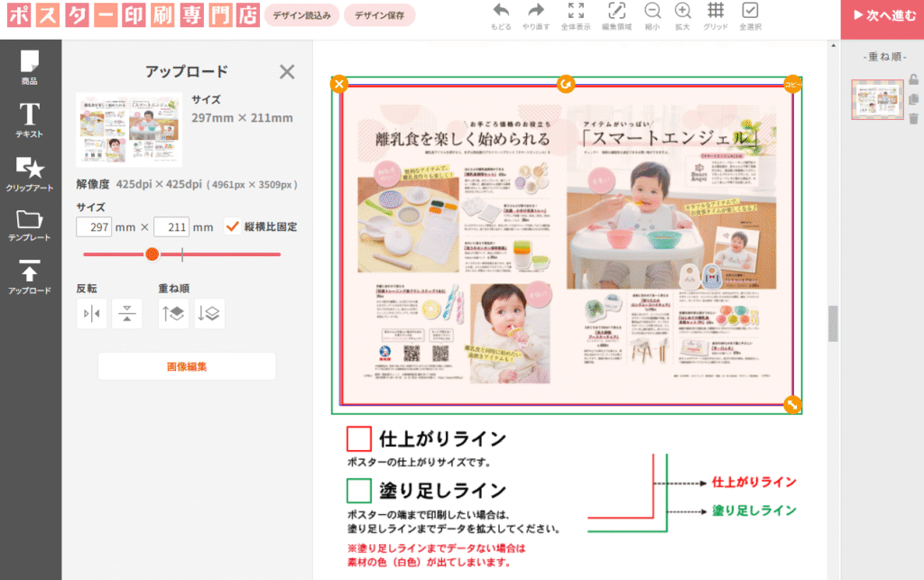Send layer backward in 重ね順
924x580 pixels.
coord(208,314)
